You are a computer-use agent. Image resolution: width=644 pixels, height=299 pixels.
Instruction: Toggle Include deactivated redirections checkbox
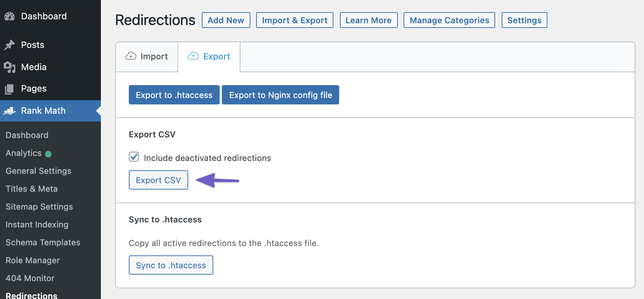click(134, 157)
